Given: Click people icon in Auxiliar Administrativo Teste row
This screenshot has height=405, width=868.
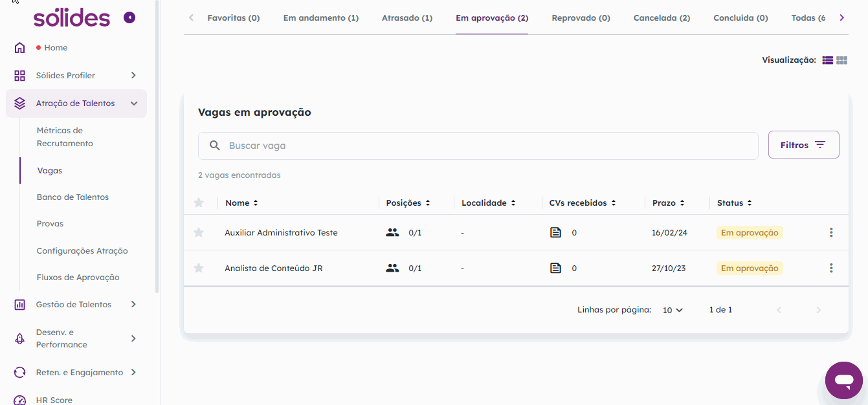Looking at the screenshot, I should pos(392,232).
